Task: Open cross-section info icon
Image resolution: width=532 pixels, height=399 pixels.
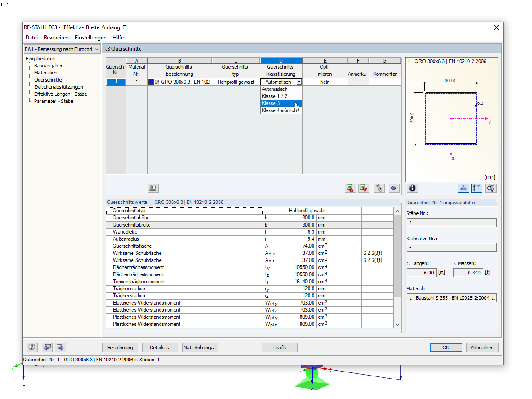Action: pyautogui.click(x=413, y=188)
